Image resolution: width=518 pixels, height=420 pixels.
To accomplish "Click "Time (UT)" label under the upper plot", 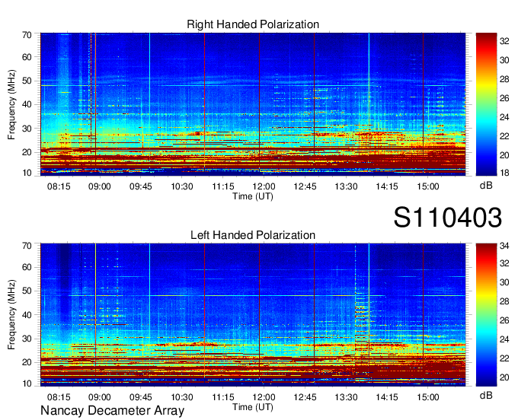I will click(253, 196).
